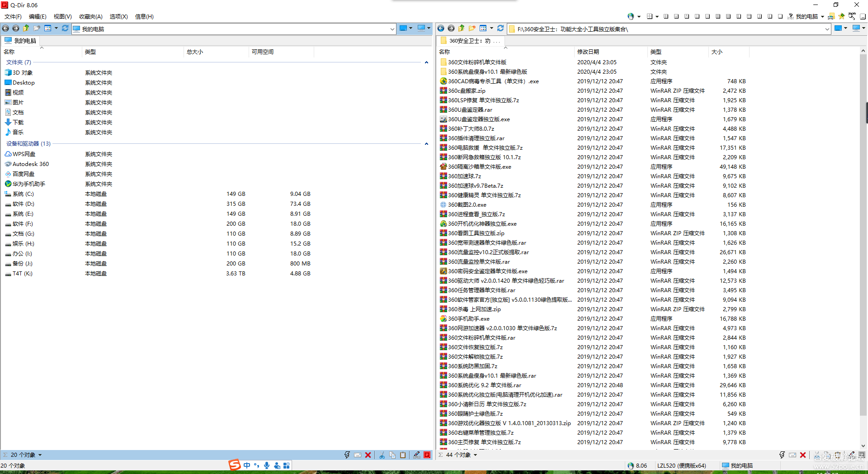Open the 我的电脑 dropdown in top toolbar
The height and width of the screenshot is (474, 868).
pyautogui.click(x=822, y=16)
